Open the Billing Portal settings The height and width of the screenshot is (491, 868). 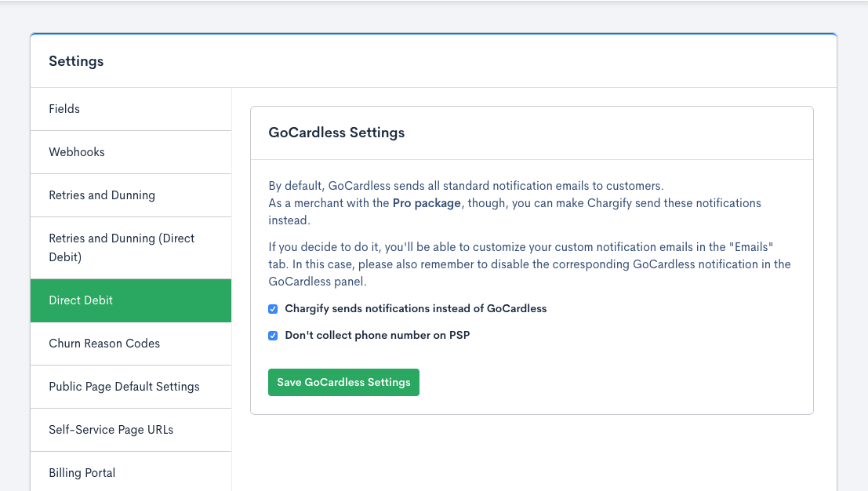pyautogui.click(x=131, y=471)
